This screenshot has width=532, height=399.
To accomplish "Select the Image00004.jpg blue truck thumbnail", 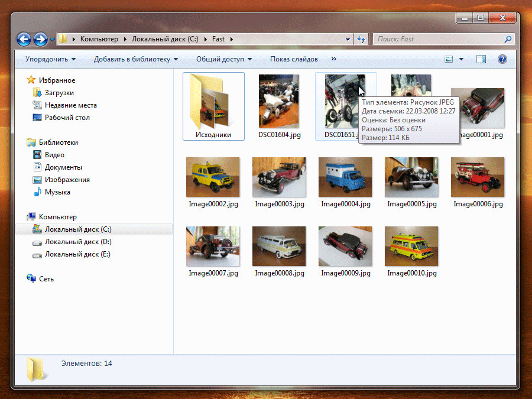I will (345, 177).
